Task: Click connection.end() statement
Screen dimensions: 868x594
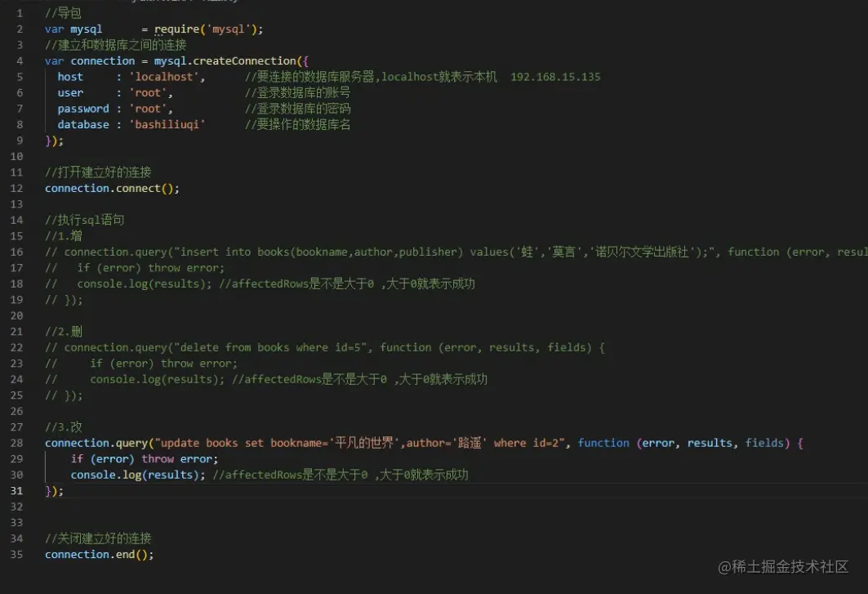Action: pyautogui.click(x=99, y=555)
